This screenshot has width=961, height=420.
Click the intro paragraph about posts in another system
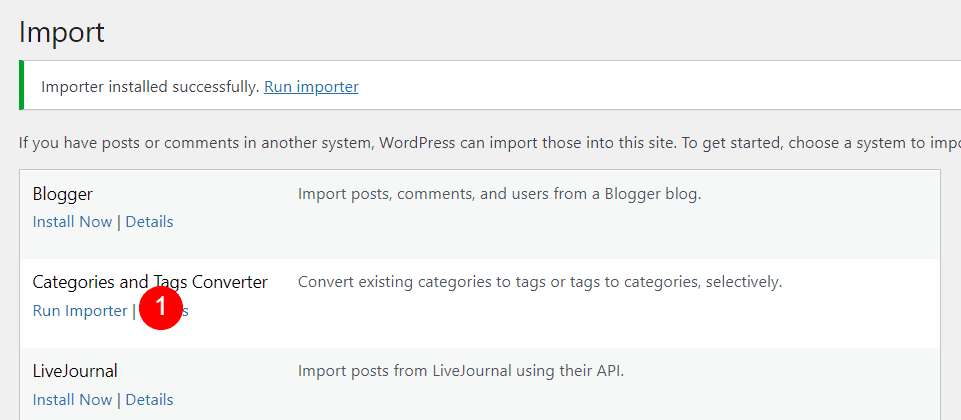pos(490,143)
